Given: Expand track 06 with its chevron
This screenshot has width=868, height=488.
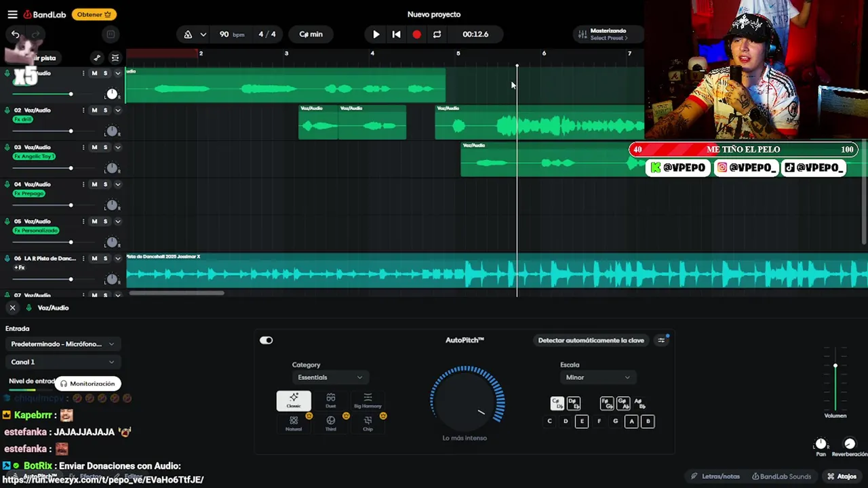Looking at the screenshot, I should 117,258.
